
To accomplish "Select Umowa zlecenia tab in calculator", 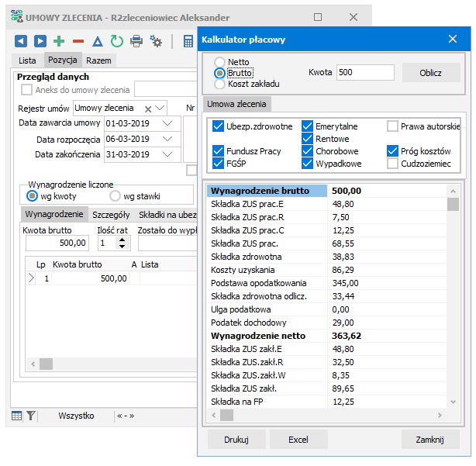I will [x=236, y=104].
